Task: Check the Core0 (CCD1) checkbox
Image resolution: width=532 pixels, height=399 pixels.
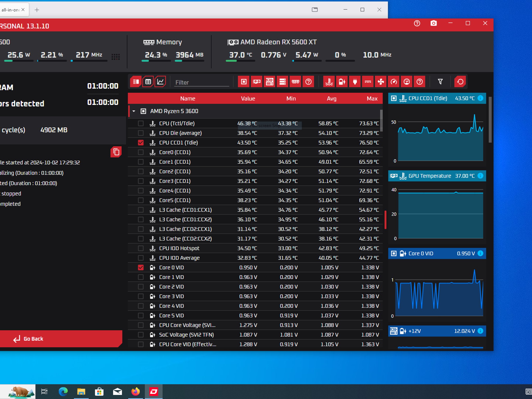Action: click(x=141, y=152)
